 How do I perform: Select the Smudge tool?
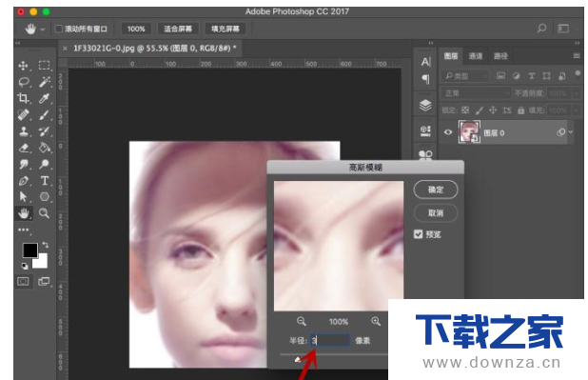(23, 164)
